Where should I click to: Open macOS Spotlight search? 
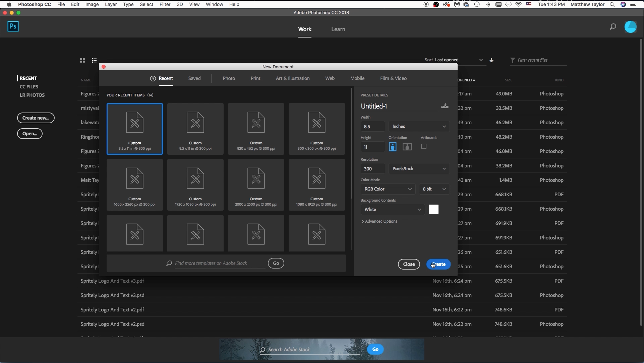612,4
